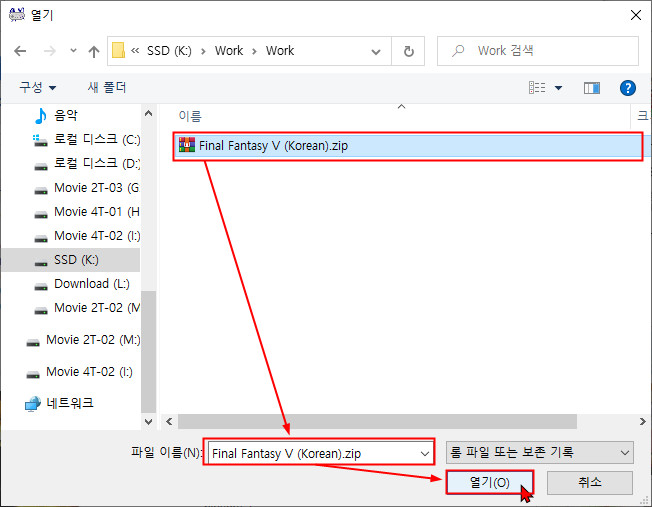Select first Work folder in address path
Viewport: 652px width, 507px height.
click(229, 51)
